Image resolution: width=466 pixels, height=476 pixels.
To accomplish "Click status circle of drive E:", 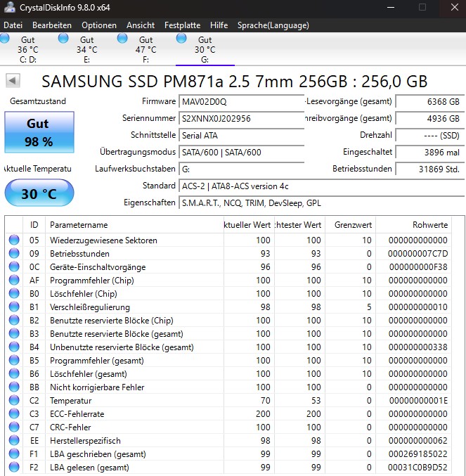I will tap(63, 39).
